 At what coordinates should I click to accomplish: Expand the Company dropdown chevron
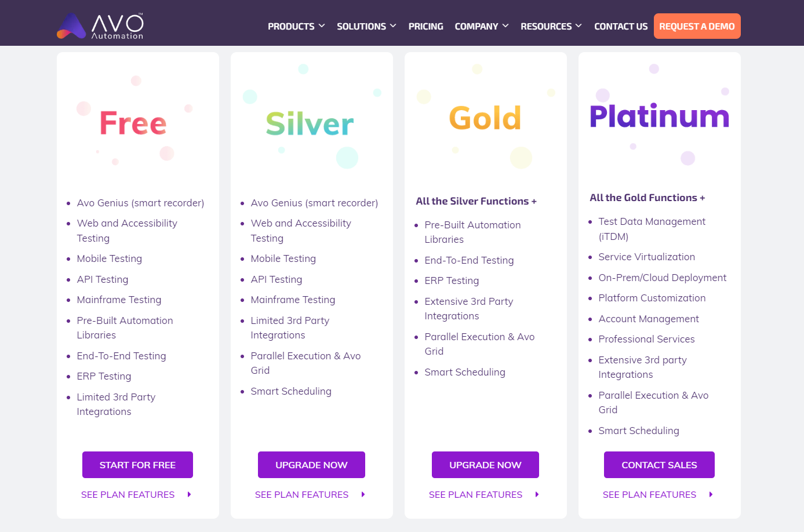click(505, 26)
